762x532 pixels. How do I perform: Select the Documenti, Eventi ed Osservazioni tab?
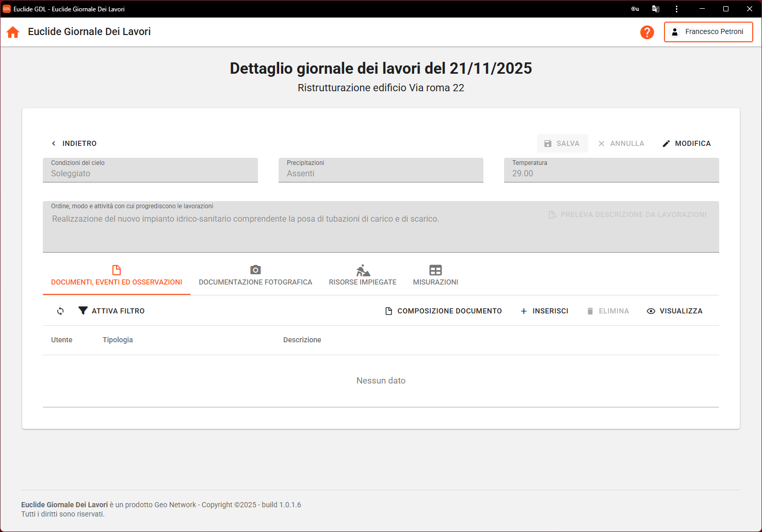117,275
